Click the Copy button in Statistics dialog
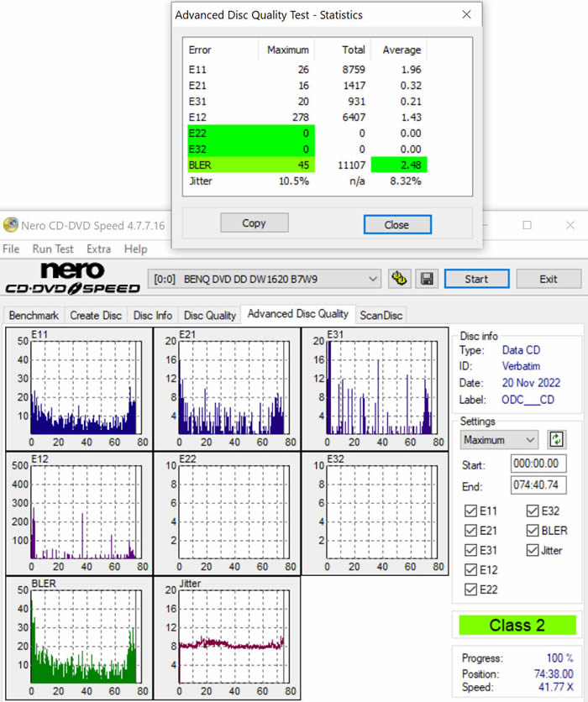Image resolution: width=588 pixels, height=702 pixels. coord(254,223)
